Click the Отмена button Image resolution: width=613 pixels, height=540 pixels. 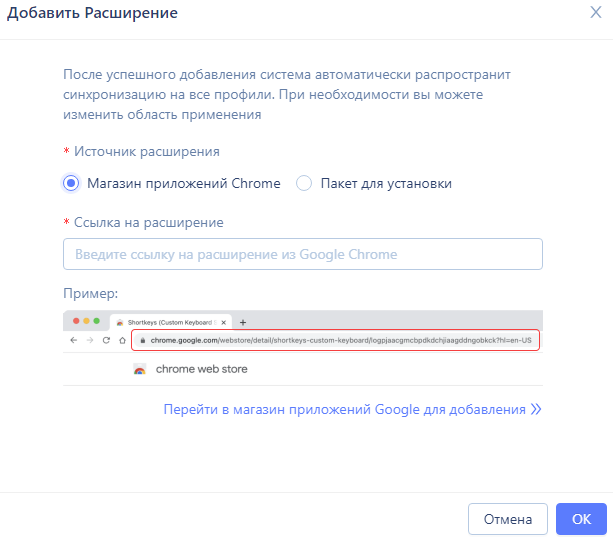point(507,519)
